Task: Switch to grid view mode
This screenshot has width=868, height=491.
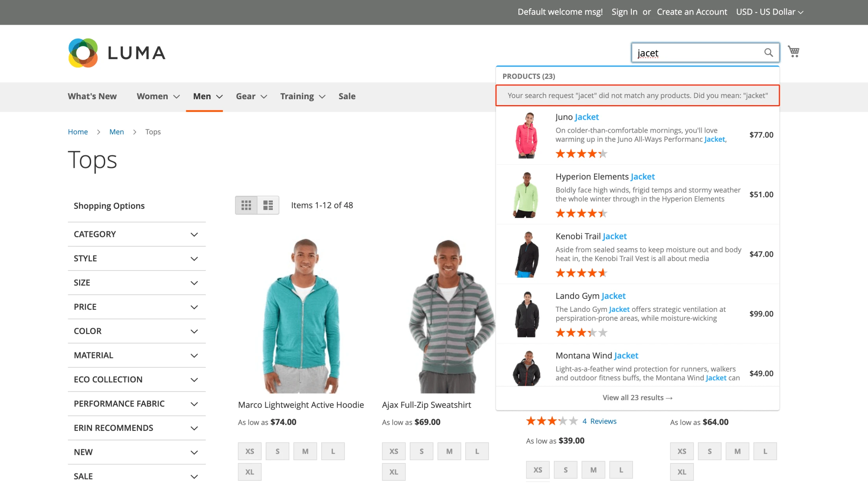Action: click(246, 205)
